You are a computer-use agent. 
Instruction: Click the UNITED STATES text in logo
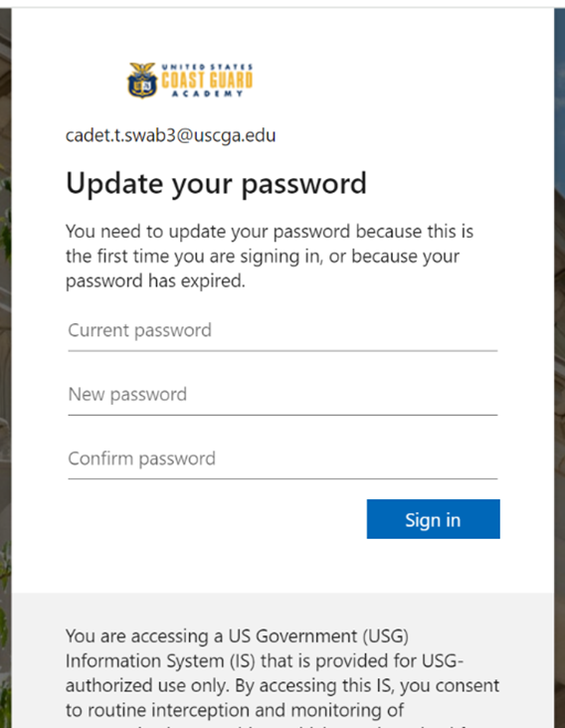coord(207,67)
